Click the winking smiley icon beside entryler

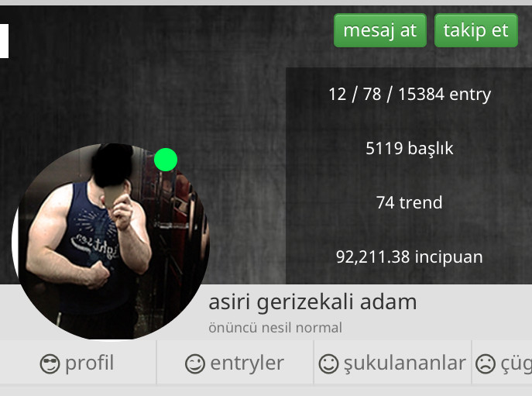[x=195, y=363]
